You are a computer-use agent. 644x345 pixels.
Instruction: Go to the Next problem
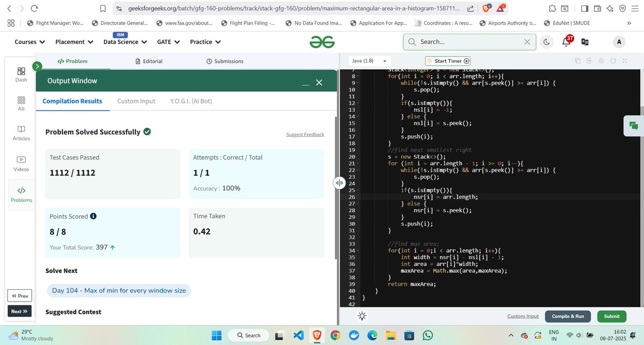point(19,311)
